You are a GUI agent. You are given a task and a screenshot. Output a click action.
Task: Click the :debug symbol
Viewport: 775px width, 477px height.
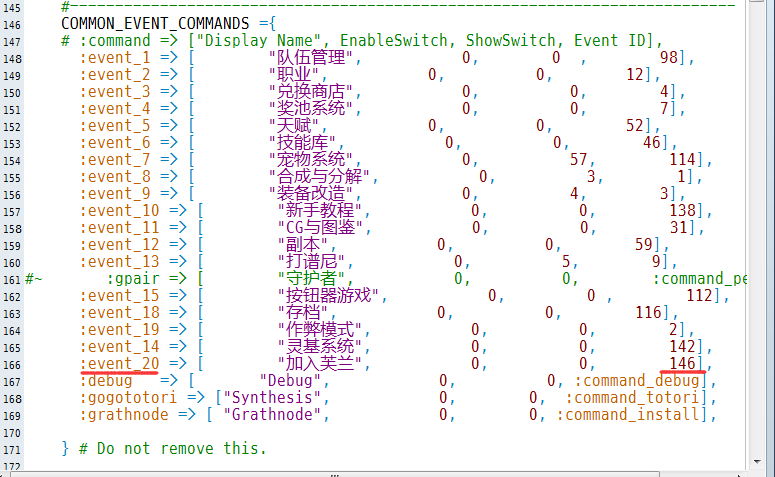(x=106, y=381)
